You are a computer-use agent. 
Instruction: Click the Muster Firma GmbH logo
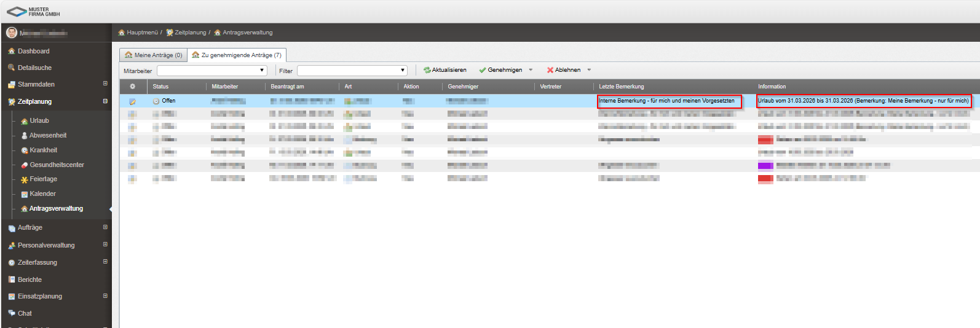[34, 12]
